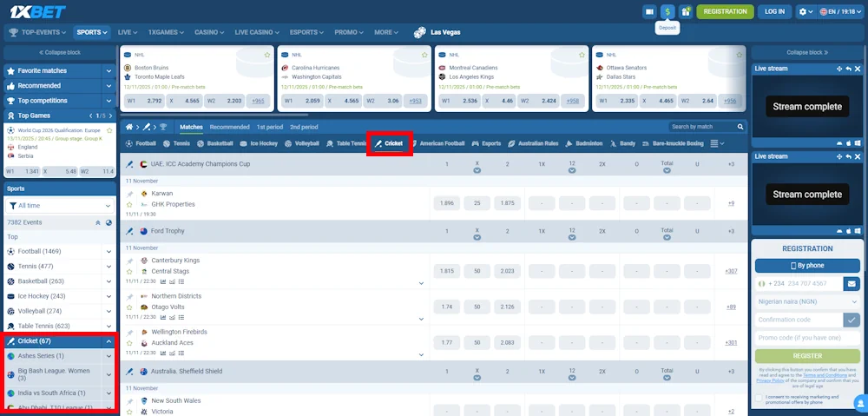Open the Nigerian naira currency dropdown
Image resolution: width=868 pixels, height=416 pixels.
click(807, 302)
